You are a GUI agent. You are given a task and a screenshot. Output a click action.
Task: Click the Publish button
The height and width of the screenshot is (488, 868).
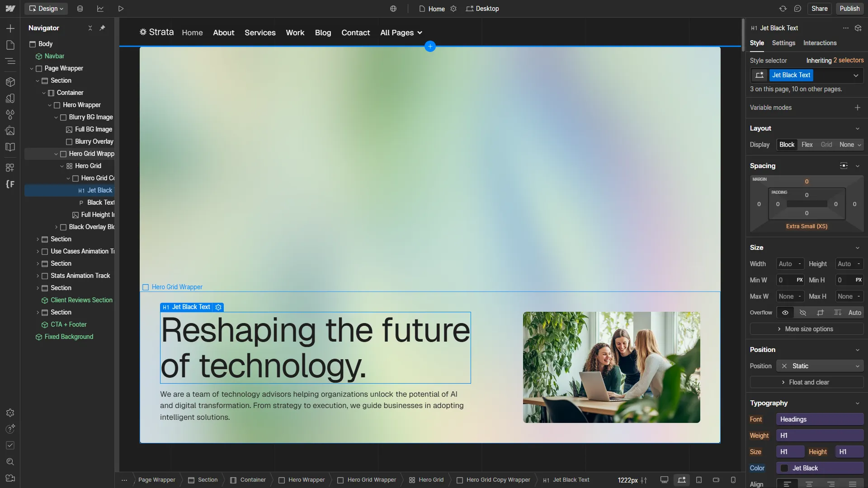coord(849,9)
